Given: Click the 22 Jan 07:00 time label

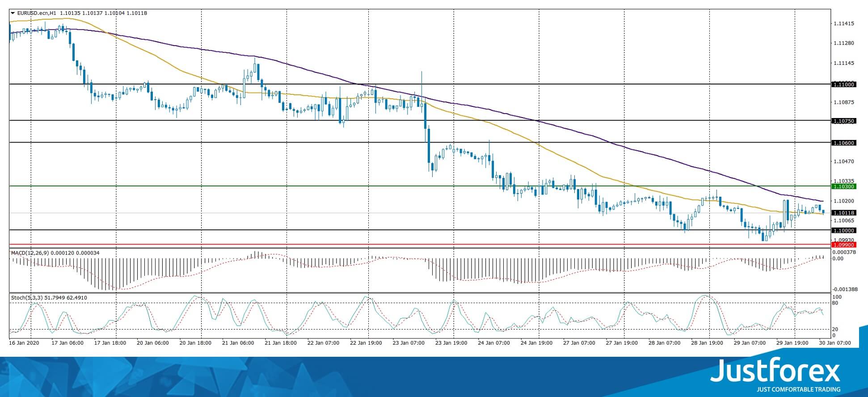Looking at the screenshot, I should [323, 343].
